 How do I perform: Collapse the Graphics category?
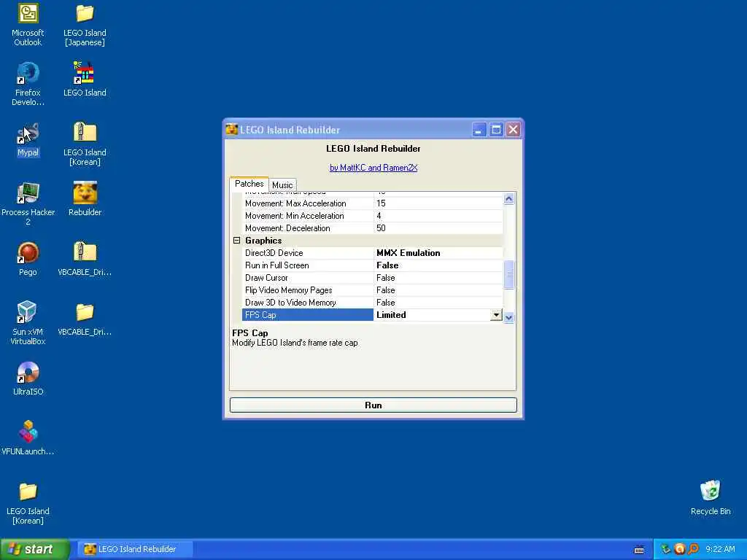(x=237, y=241)
